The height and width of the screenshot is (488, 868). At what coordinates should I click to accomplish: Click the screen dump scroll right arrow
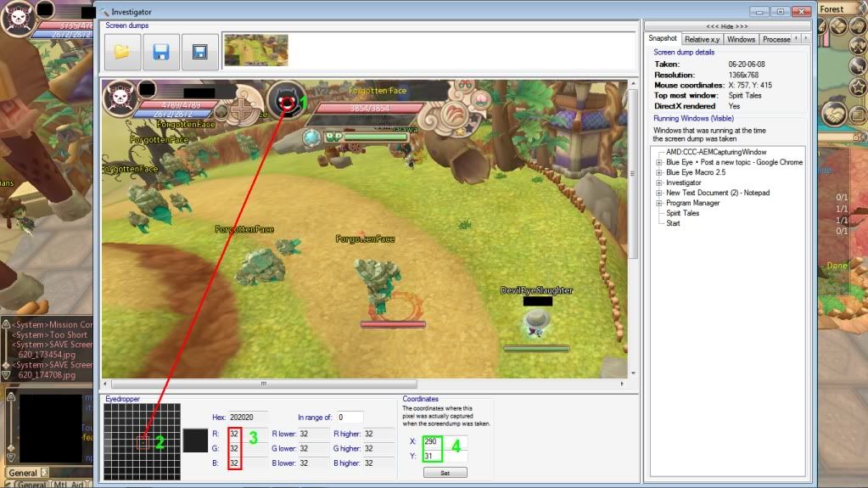(622, 384)
